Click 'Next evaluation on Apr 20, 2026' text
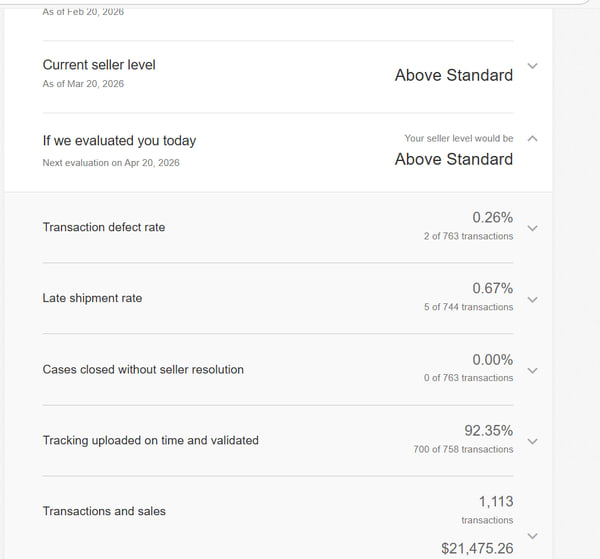The width and height of the screenshot is (600, 559). (111, 163)
